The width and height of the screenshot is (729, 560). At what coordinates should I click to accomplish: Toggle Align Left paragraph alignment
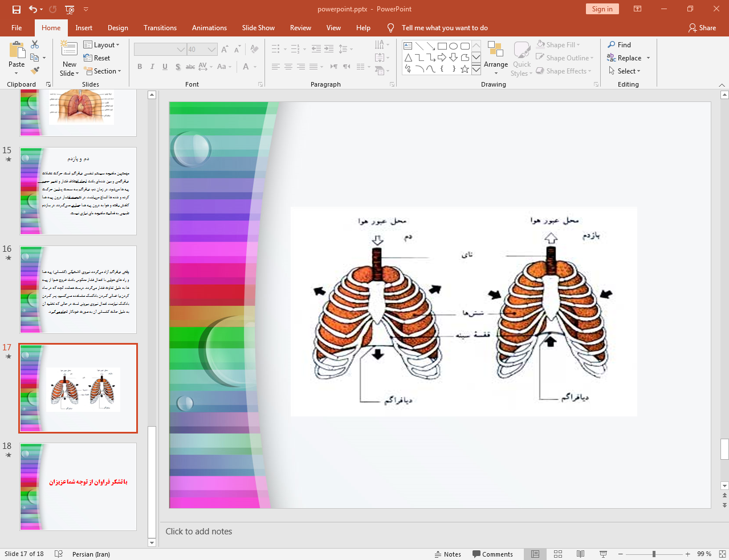[276, 67]
